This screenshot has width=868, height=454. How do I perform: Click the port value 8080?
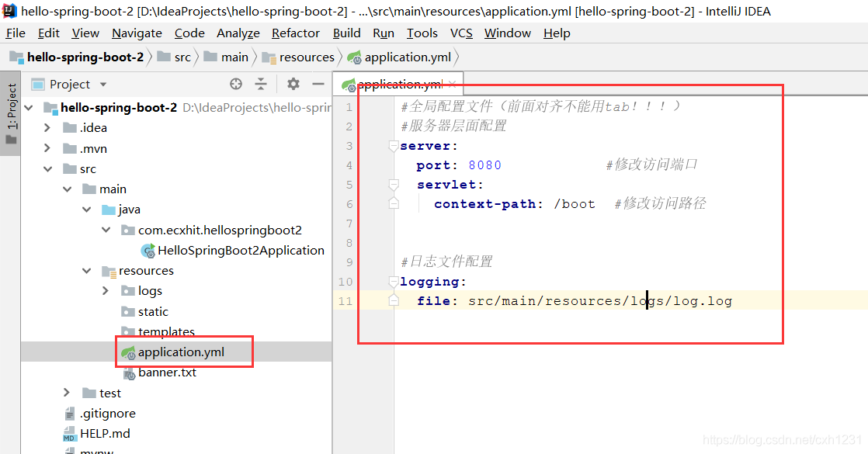pos(485,165)
